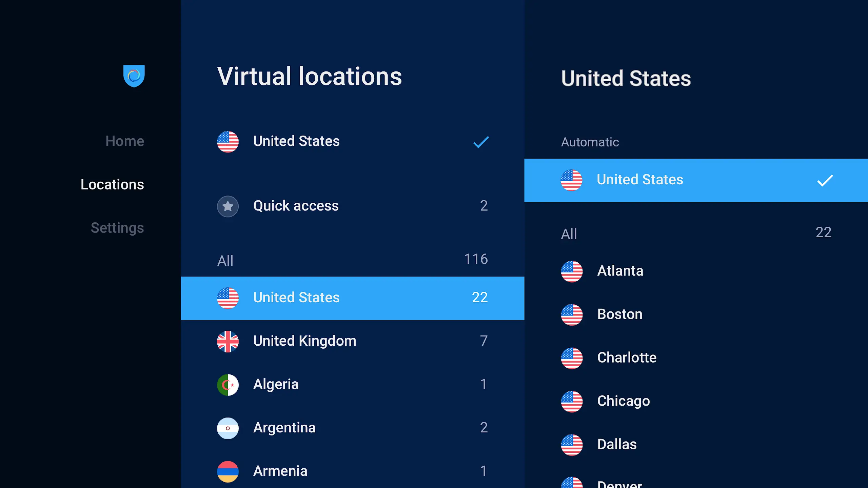
Task: Deselect the highlighted United States connection
Action: tap(695, 180)
